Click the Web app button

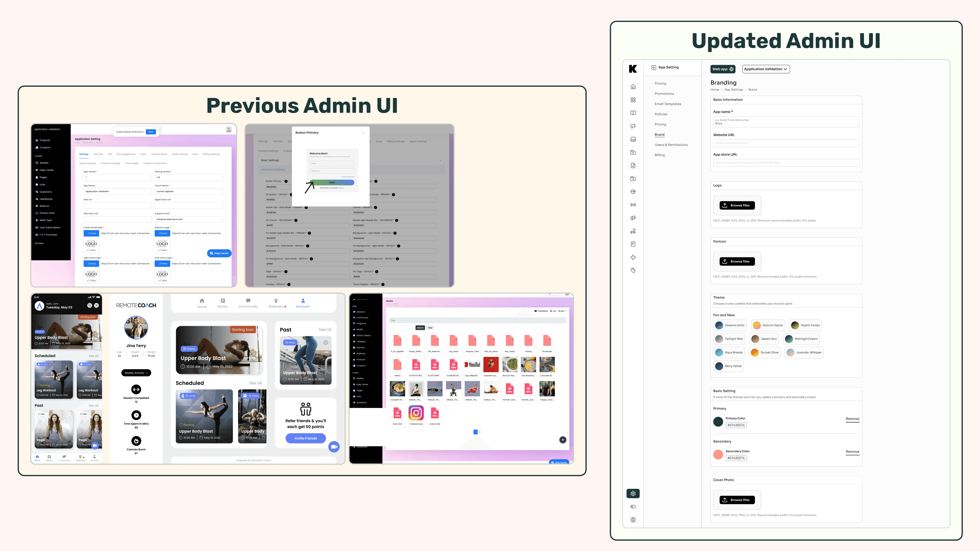(x=722, y=69)
